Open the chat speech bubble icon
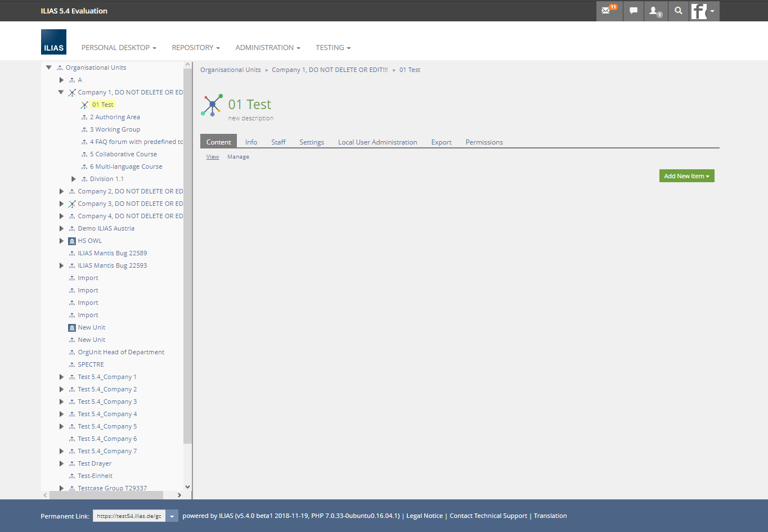The width and height of the screenshot is (768, 532). pyautogui.click(x=634, y=11)
